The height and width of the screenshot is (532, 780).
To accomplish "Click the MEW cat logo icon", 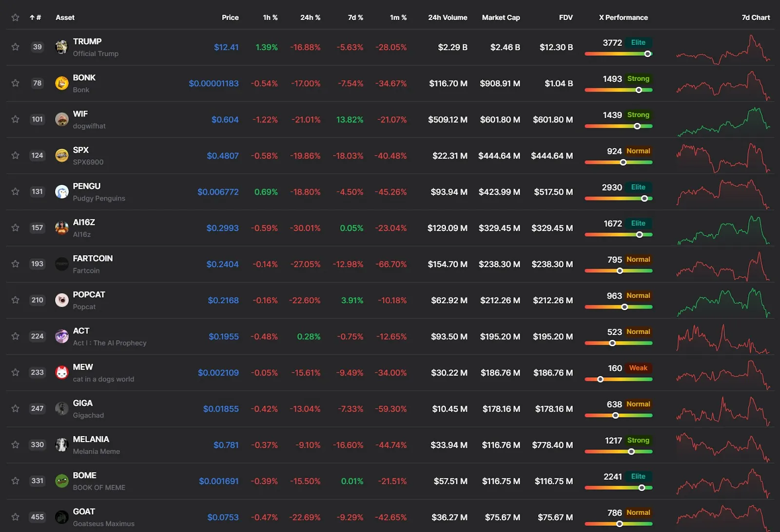I will pos(61,373).
